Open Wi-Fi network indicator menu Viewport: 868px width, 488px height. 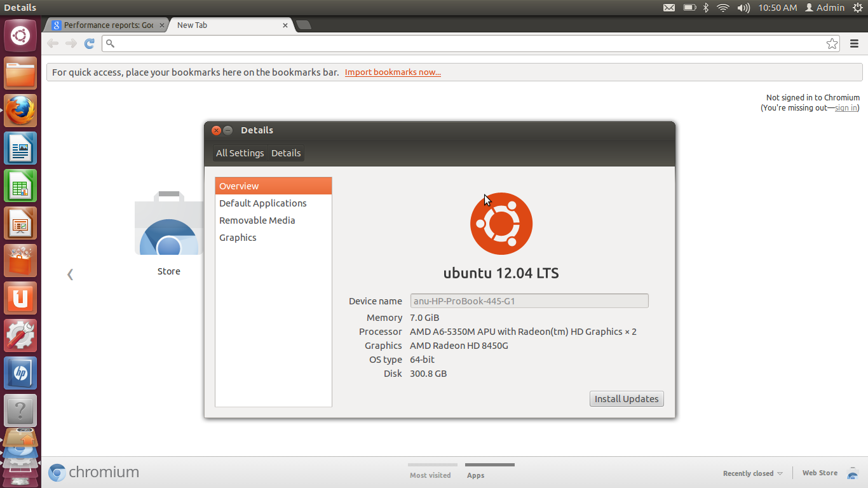tap(722, 8)
